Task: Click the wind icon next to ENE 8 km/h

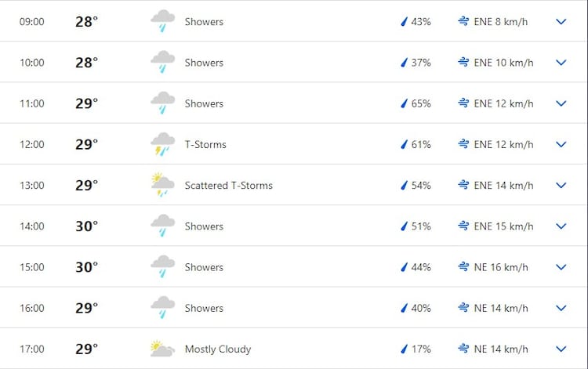Action: 463,22
